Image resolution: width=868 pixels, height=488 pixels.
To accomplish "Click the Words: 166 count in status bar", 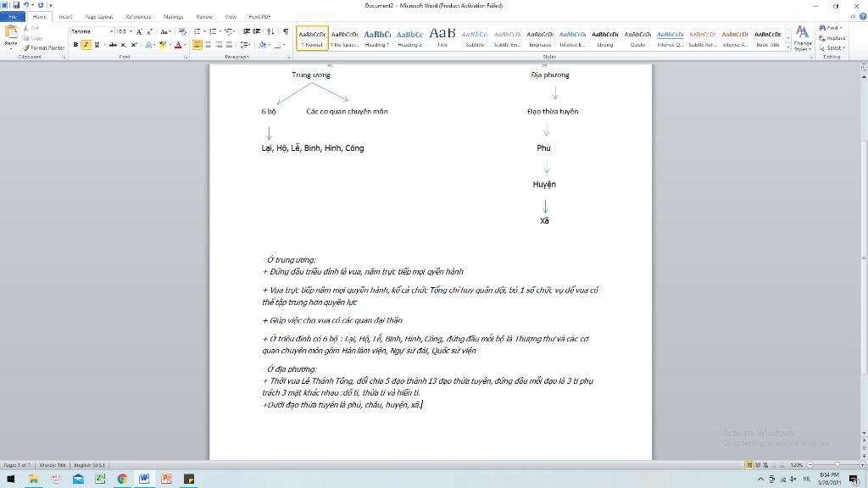I will [53, 465].
